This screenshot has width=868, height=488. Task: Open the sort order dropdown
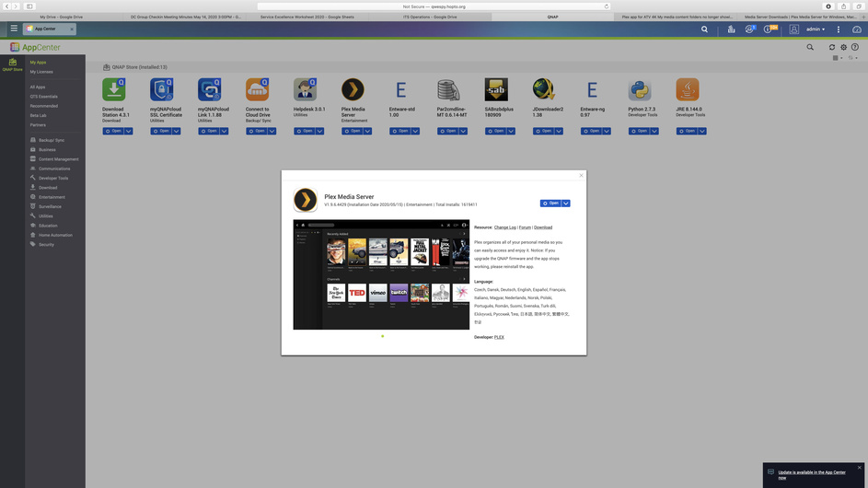coord(852,58)
